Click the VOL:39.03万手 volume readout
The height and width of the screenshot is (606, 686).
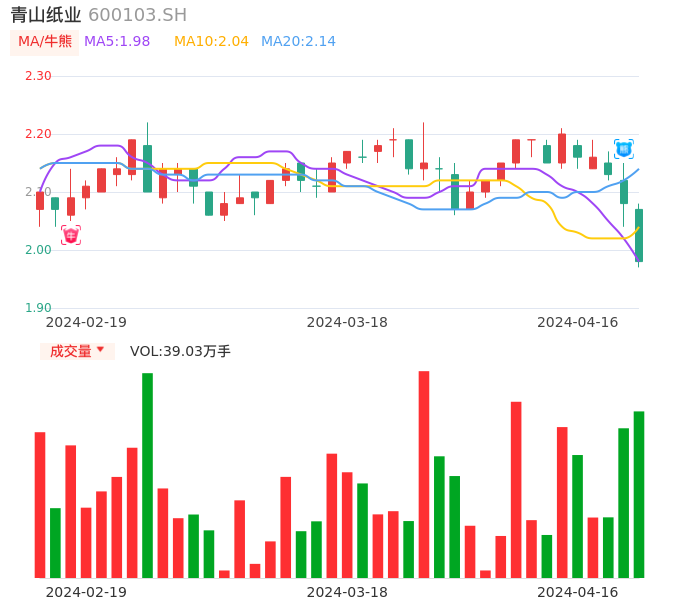coord(180,351)
